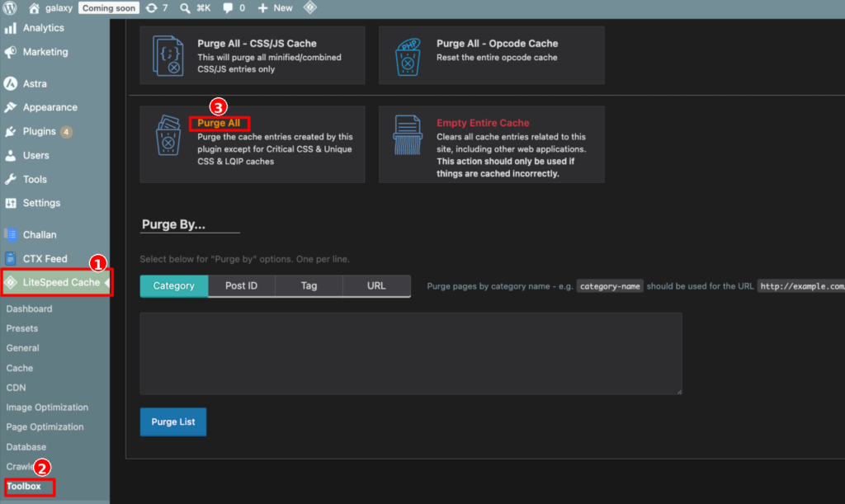Open the Image Optimization submenu
845x504 pixels.
coord(47,407)
